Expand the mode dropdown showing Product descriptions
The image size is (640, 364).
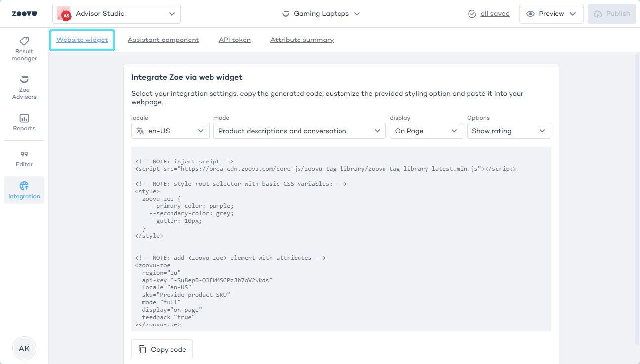pos(299,130)
